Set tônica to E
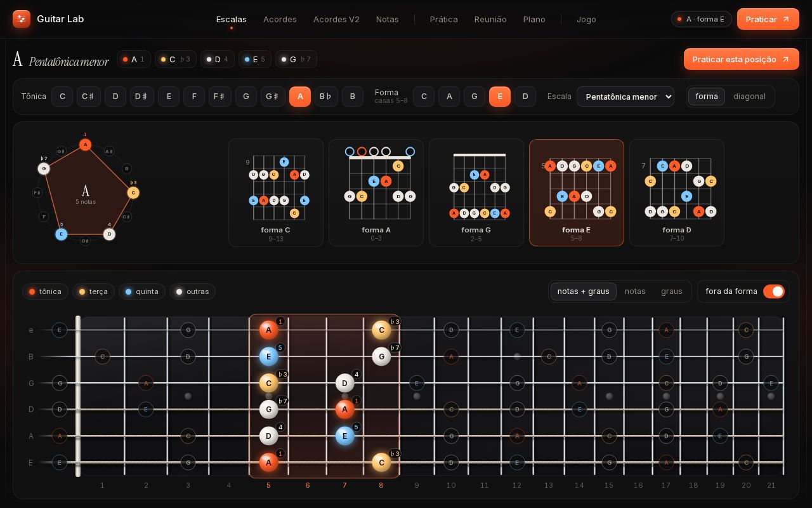 click(169, 97)
